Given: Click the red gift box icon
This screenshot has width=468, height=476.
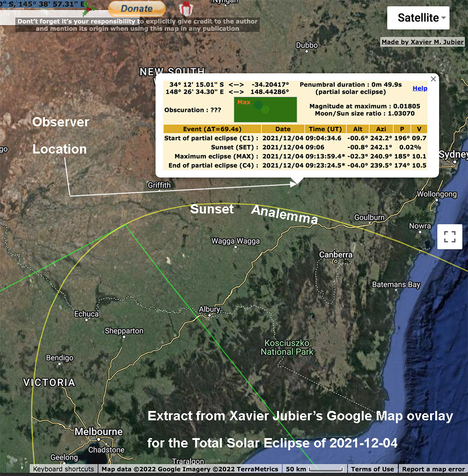Looking at the screenshot, I should (x=185, y=9).
